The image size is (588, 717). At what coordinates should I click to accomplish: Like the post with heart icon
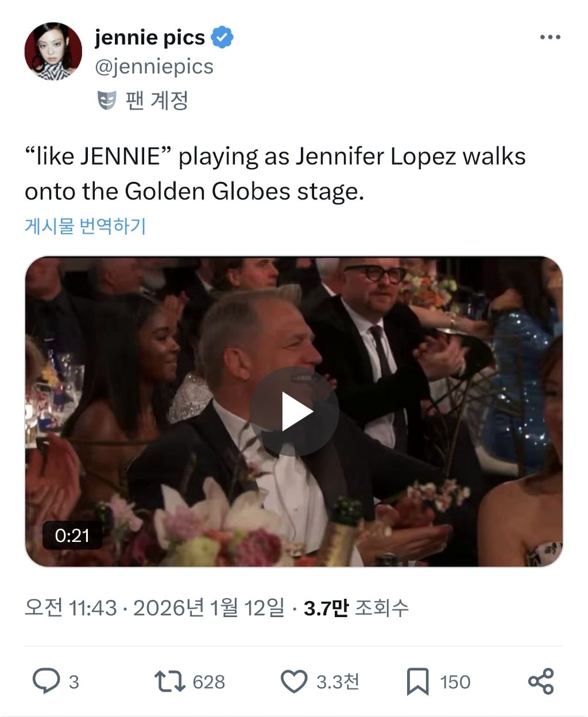(x=294, y=681)
